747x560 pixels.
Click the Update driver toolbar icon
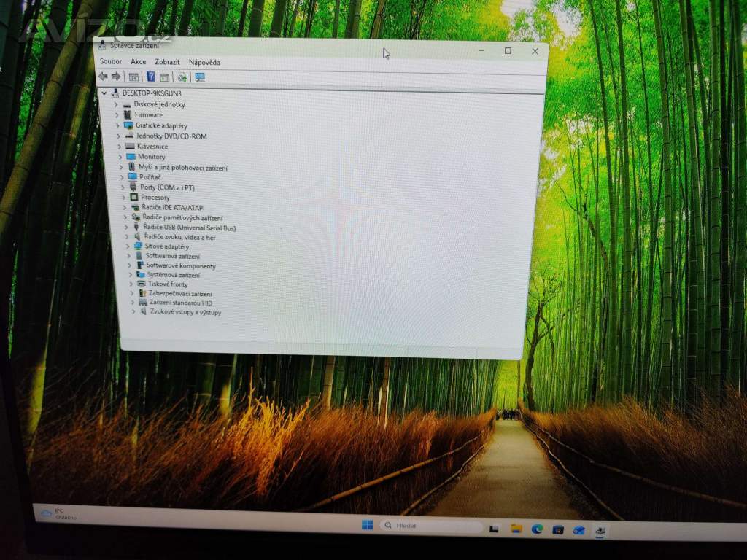(182, 77)
